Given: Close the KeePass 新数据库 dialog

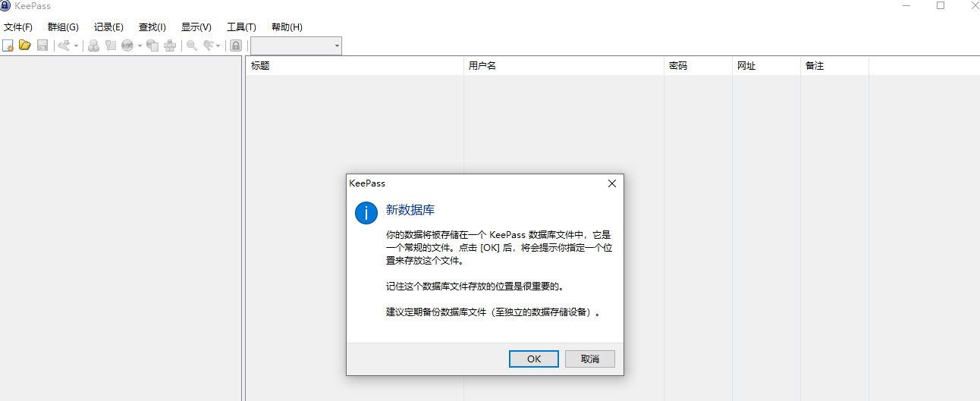Looking at the screenshot, I should [x=612, y=183].
